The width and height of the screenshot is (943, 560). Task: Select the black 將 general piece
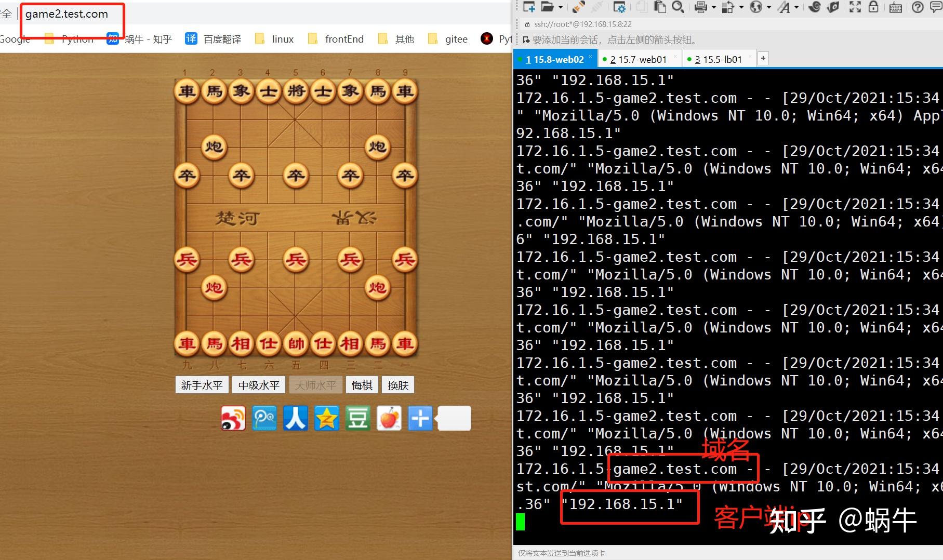tap(296, 91)
